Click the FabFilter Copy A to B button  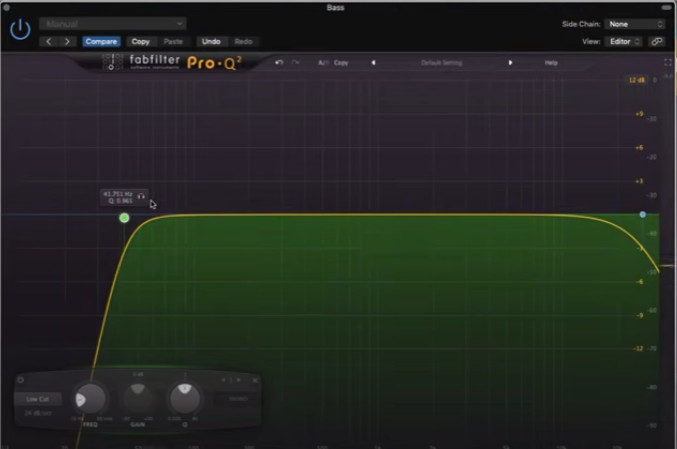click(x=341, y=63)
